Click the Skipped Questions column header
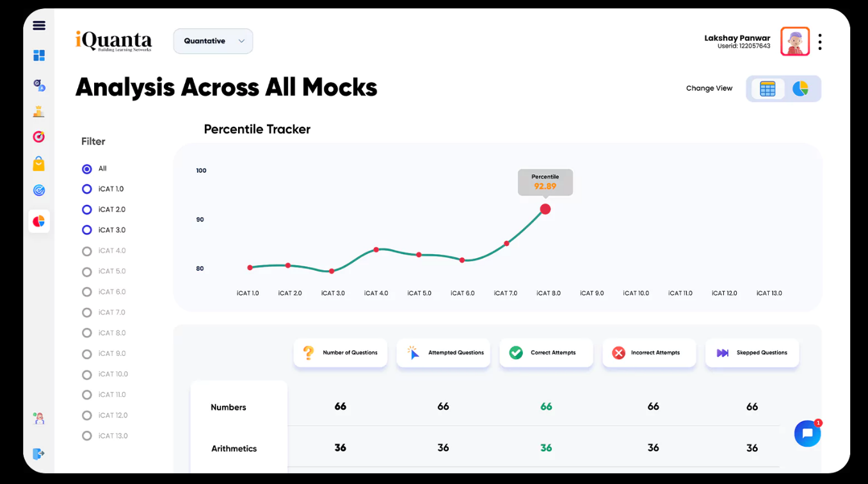Image resolution: width=868 pixels, height=484 pixels. click(x=752, y=353)
